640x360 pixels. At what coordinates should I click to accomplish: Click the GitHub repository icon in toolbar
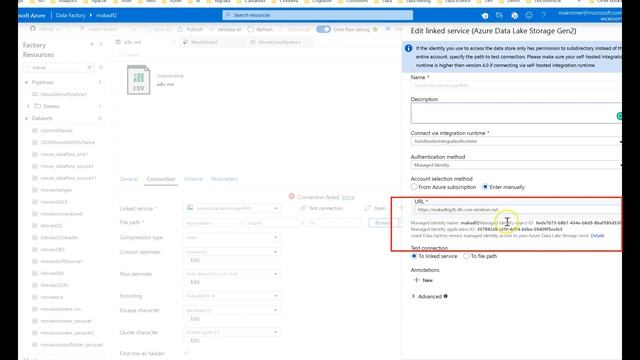point(33,29)
